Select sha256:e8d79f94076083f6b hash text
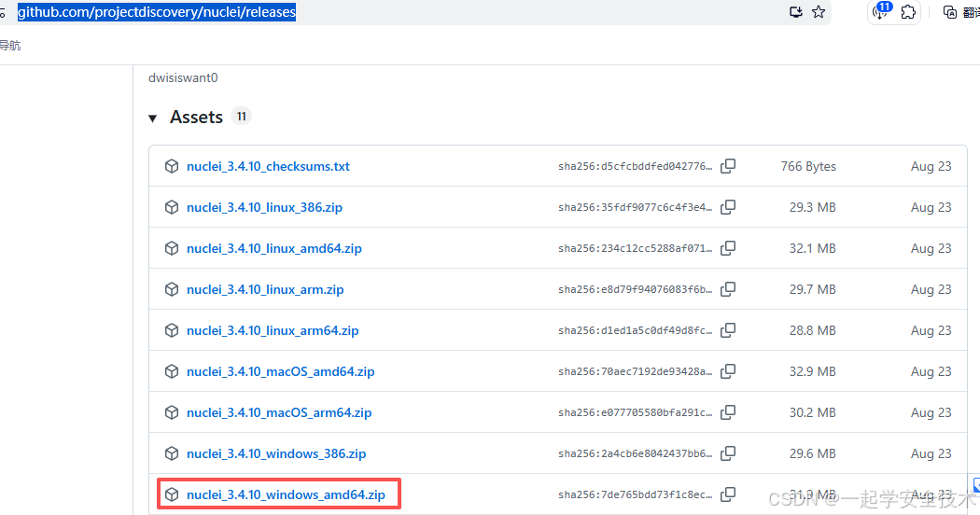 pyautogui.click(x=635, y=289)
